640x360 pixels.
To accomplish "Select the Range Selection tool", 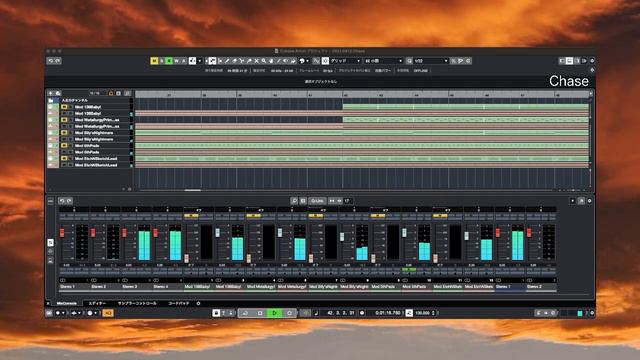I will [x=220, y=61].
